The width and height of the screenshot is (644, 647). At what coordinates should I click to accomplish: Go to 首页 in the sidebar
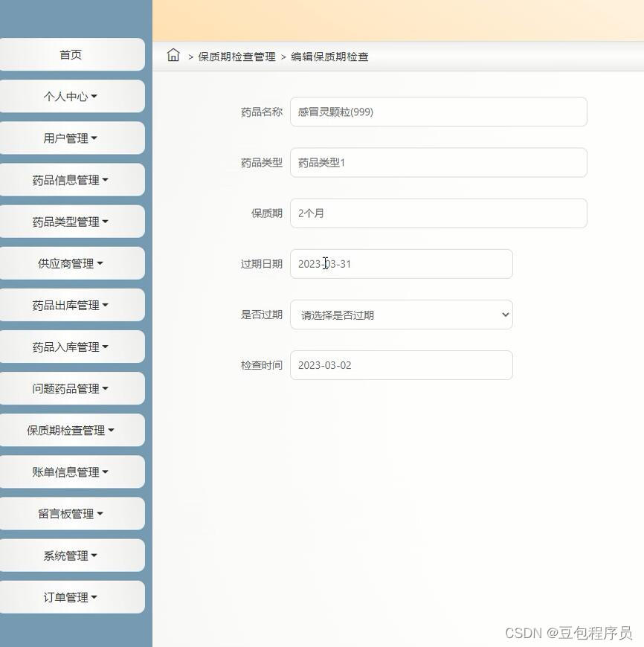71,54
